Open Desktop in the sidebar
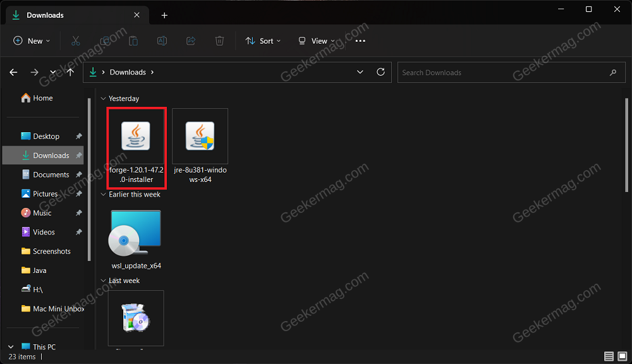 (43, 136)
